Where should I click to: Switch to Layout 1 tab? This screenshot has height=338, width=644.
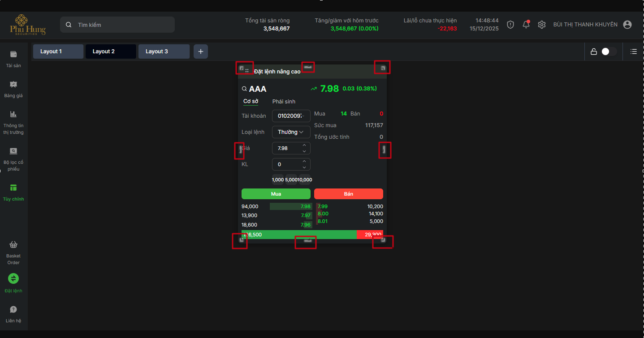58,51
